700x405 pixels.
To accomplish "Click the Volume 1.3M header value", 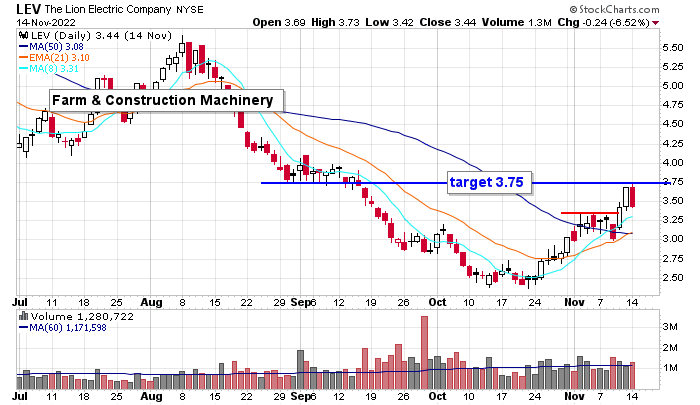I will click(x=517, y=22).
